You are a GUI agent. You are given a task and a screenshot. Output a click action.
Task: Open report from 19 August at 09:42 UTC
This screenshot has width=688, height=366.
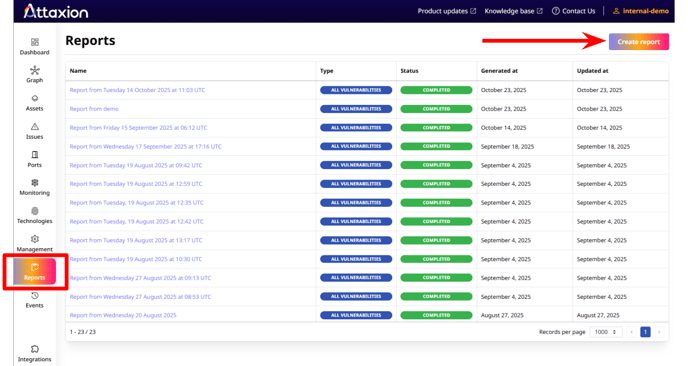point(136,165)
